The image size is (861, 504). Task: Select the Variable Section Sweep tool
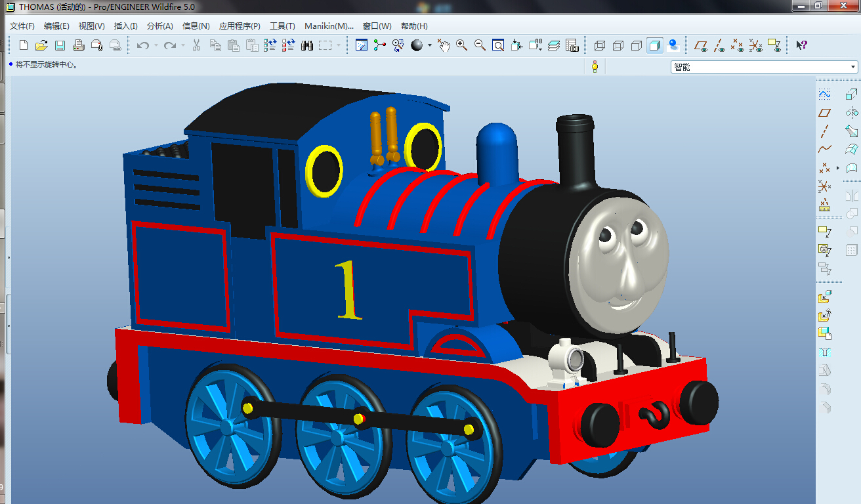pyautogui.click(x=851, y=131)
